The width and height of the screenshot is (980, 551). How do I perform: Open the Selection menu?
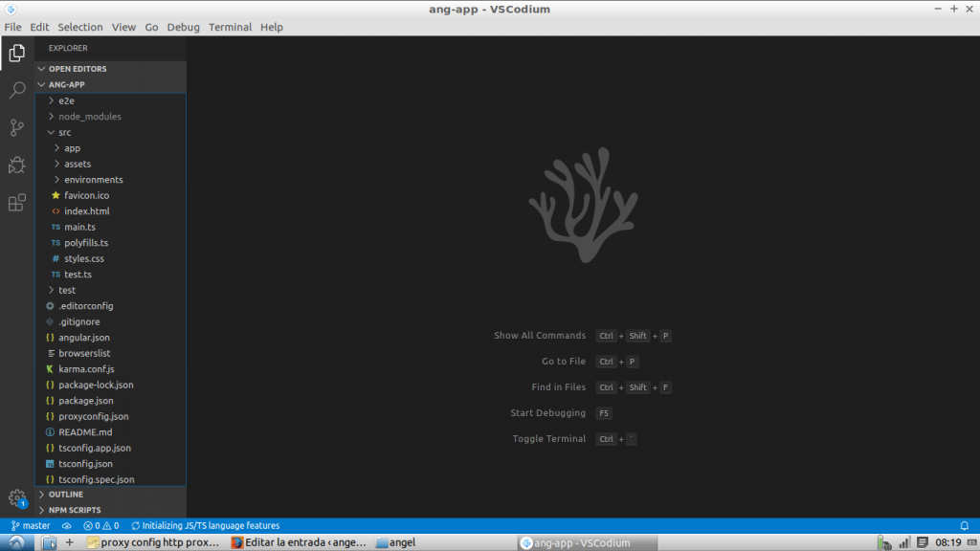pyautogui.click(x=80, y=27)
